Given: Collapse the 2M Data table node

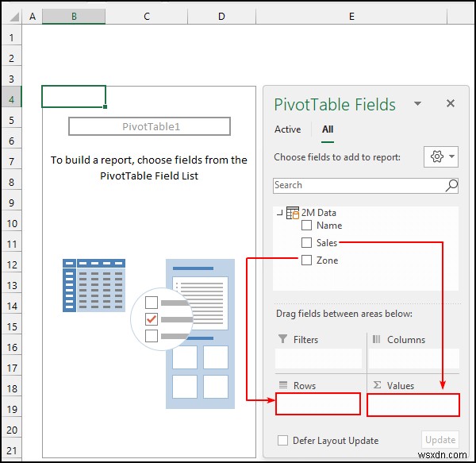Looking at the screenshot, I should click(x=280, y=213).
